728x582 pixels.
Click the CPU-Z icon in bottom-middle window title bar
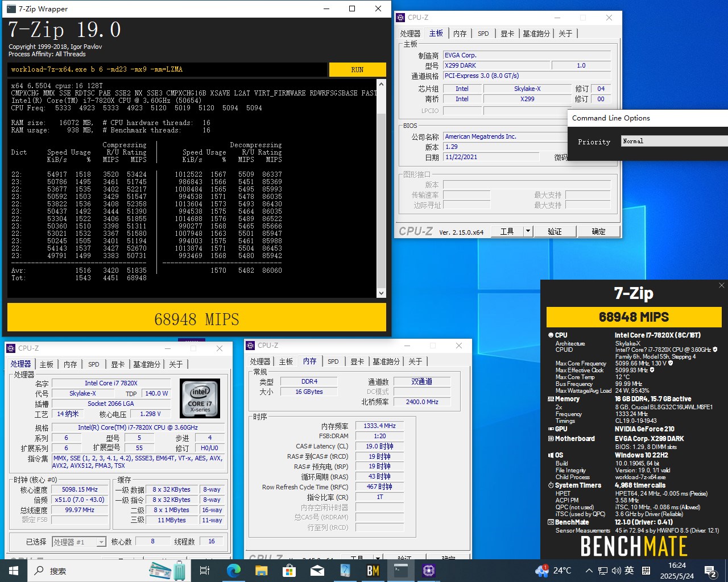(250, 346)
